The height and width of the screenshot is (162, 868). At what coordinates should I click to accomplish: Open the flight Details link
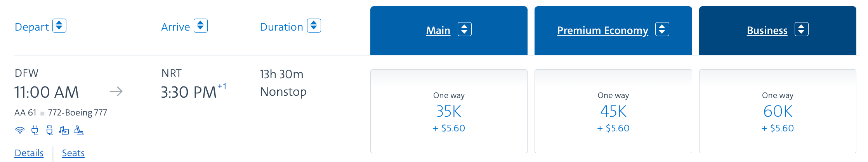point(29,153)
